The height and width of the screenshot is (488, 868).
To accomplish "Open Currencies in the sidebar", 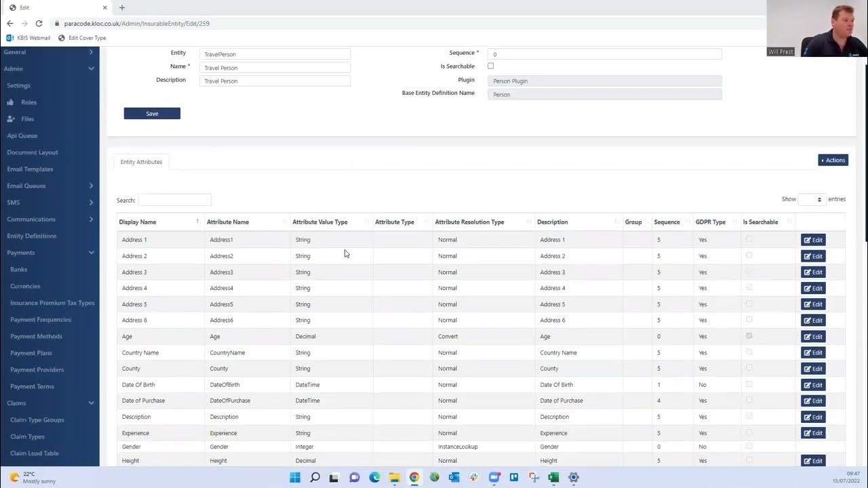I will pyautogui.click(x=25, y=286).
